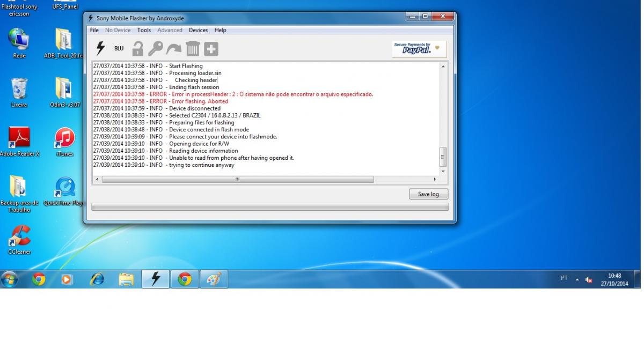Click the log scroll up arrow
The image size is (644, 362).
coord(443,67)
